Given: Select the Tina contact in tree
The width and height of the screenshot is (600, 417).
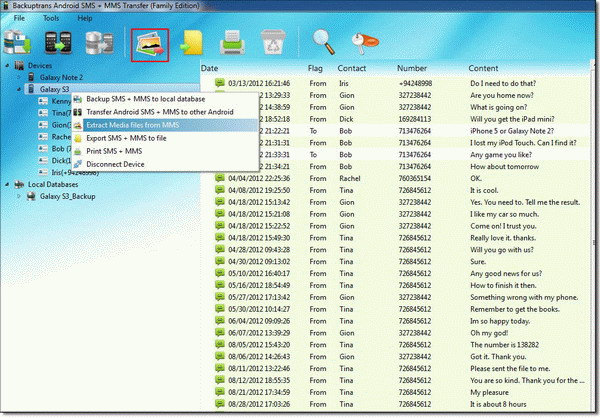Looking at the screenshot, I should 61,113.
